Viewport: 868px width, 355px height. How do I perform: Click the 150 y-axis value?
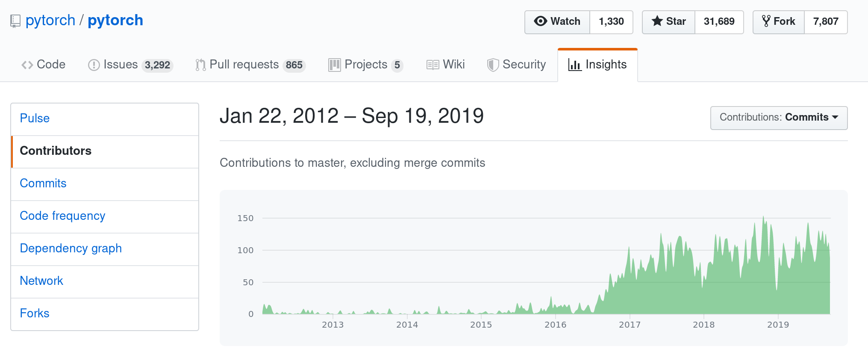coord(245,218)
